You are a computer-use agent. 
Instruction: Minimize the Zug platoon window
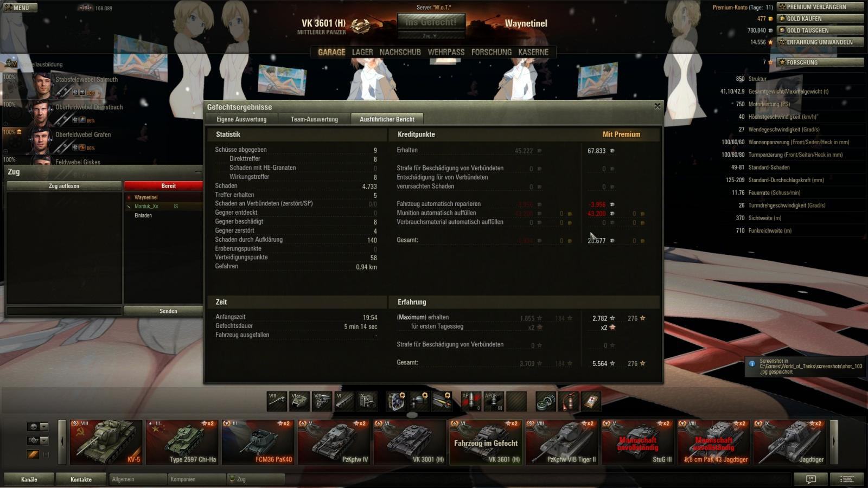click(x=198, y=172)
